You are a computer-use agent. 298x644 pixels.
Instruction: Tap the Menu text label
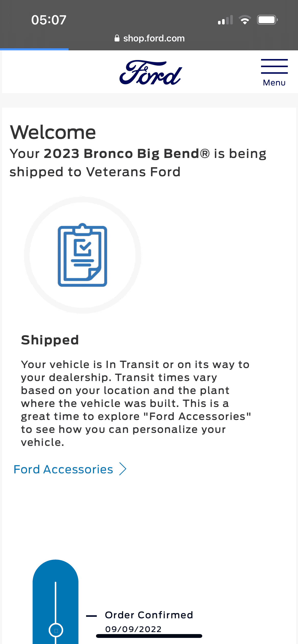pos(274,83)
